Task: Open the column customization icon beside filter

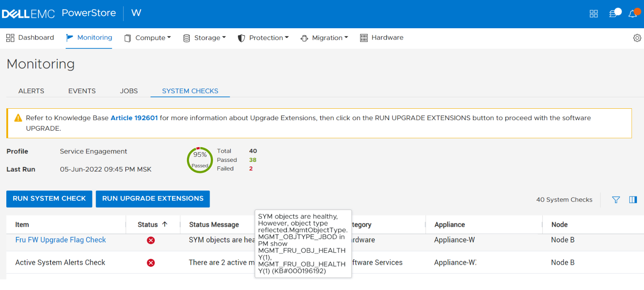Action: (x=633, y=199)
